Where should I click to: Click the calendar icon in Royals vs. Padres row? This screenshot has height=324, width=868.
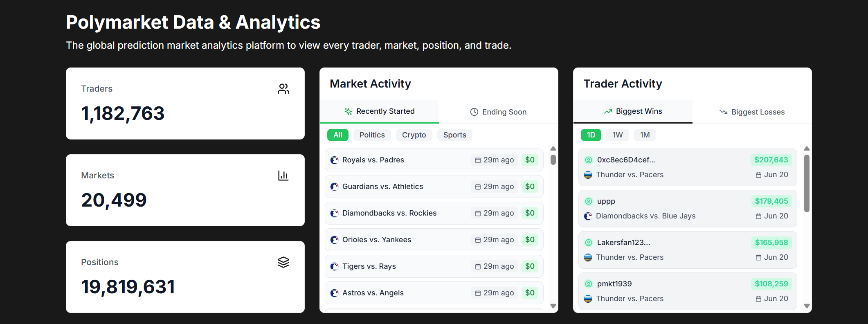478,160
